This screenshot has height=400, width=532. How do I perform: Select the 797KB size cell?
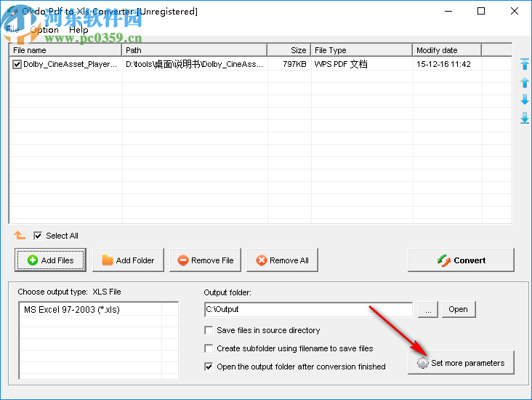[294, 64]
